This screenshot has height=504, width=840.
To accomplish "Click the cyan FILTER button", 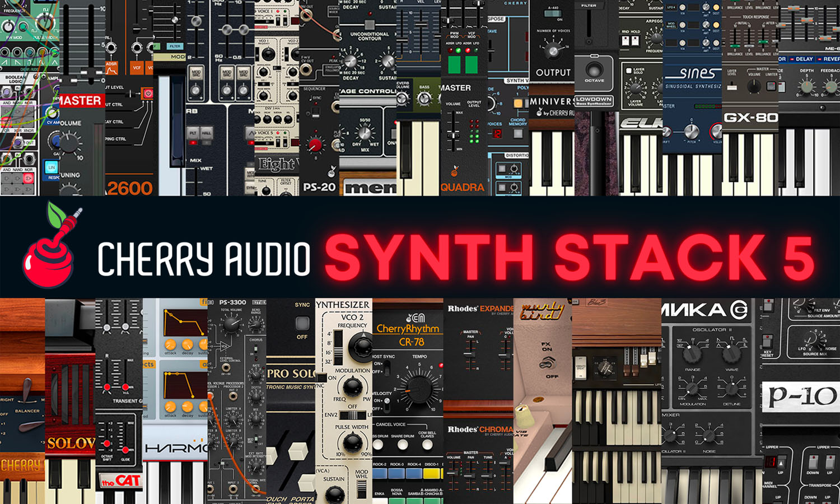I will [175, 46].
